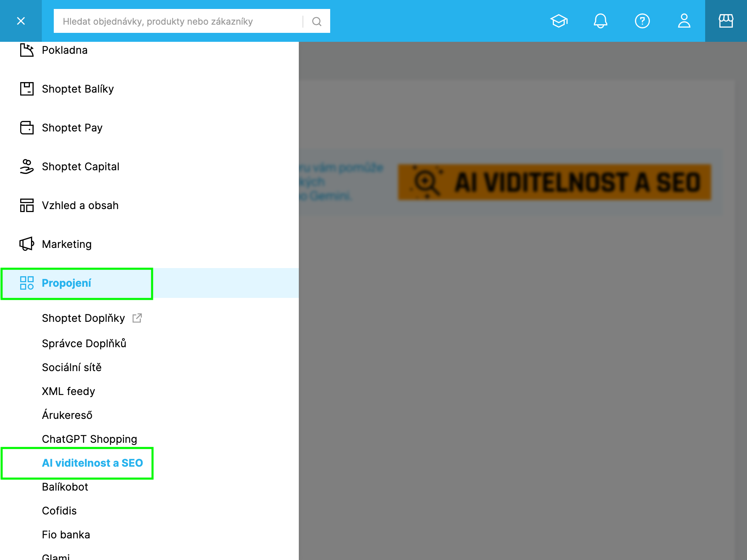
Task: Expand the Marketing menu section
Action: click(149, 244)
